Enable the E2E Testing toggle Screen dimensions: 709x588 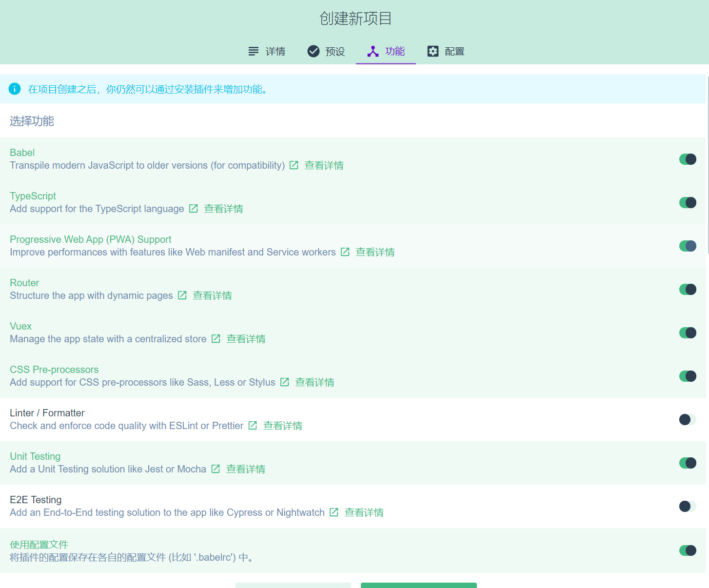point(688,506)
